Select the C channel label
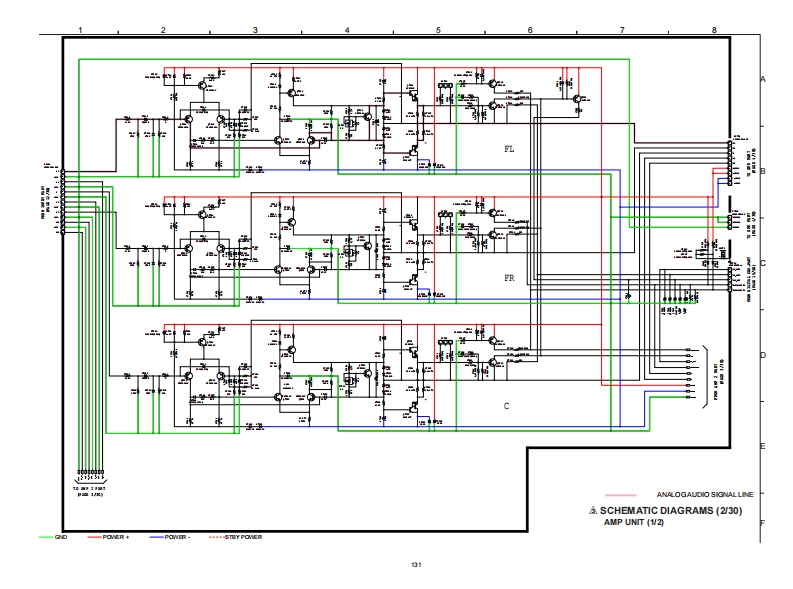 point(507,406)
